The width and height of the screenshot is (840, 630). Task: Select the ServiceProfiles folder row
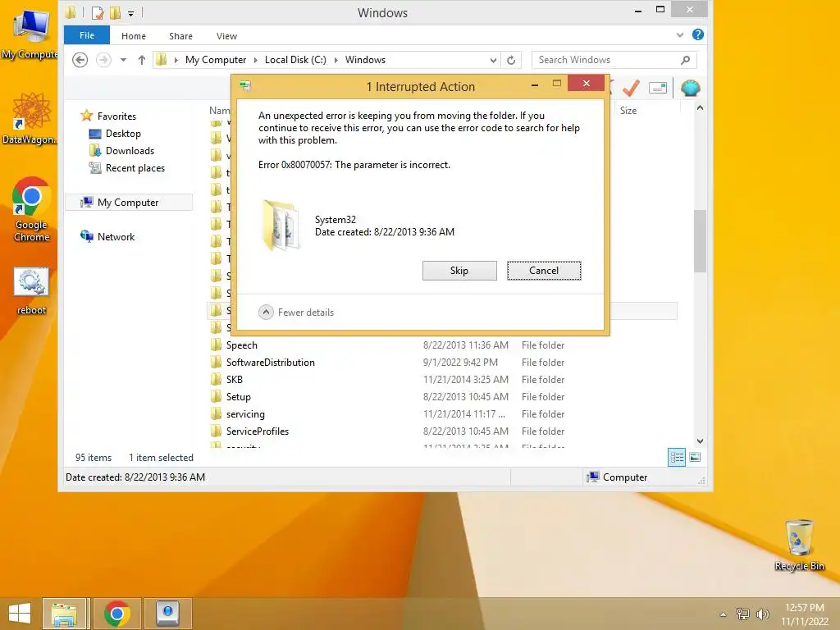(x=442, y=431)
